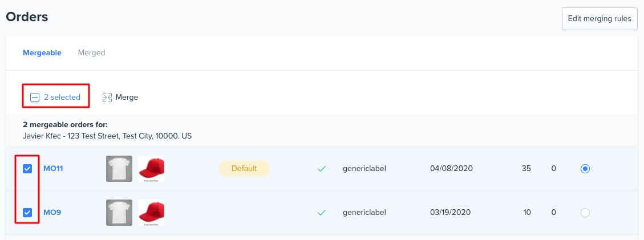Viewport: 644px width, 240px height.
Task: Select the MO9 row radio button
Action: pyautogui.click(x=585, y=213)
